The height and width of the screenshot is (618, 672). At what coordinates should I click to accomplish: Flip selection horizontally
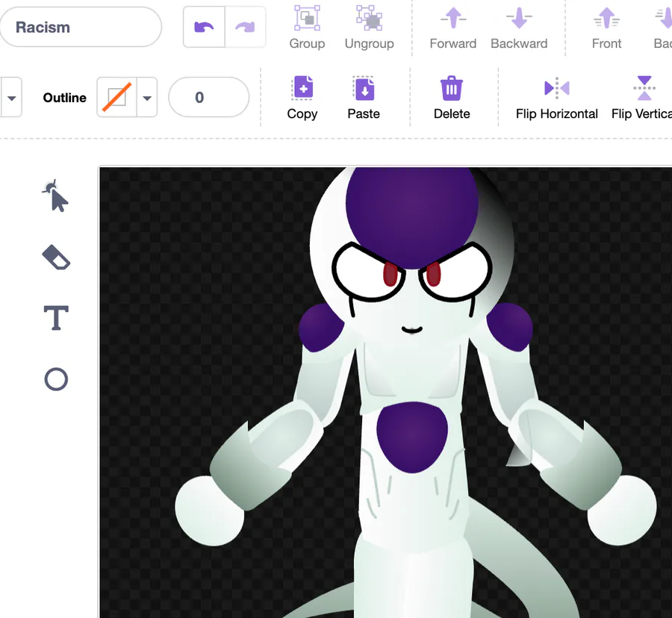(557, 98)
